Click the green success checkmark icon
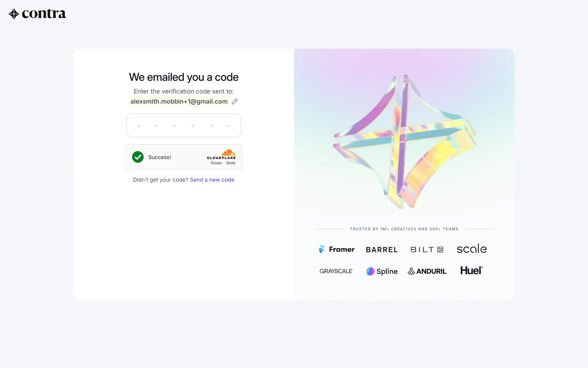Viewport: 588px width, 368px height. click(x=138, y=157)
